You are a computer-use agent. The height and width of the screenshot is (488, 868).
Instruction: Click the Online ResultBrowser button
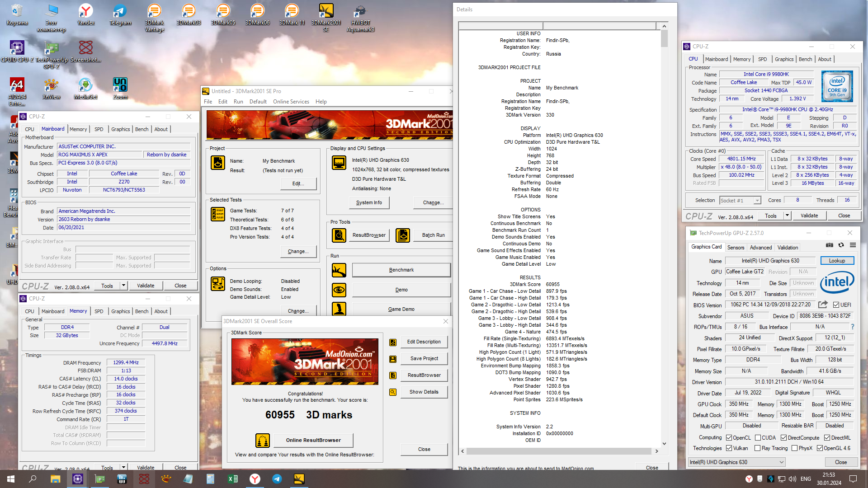click(x=313, y=440)
